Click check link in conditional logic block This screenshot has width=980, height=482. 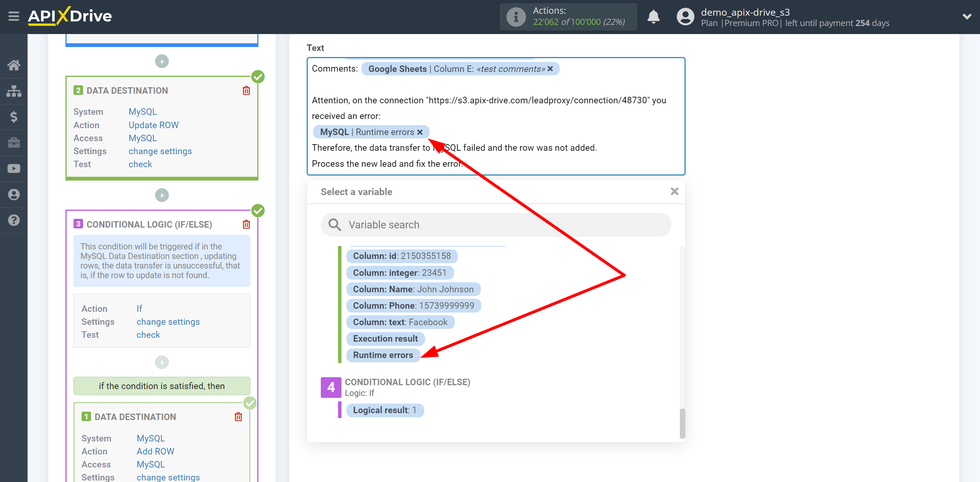[x=148, y=335]
